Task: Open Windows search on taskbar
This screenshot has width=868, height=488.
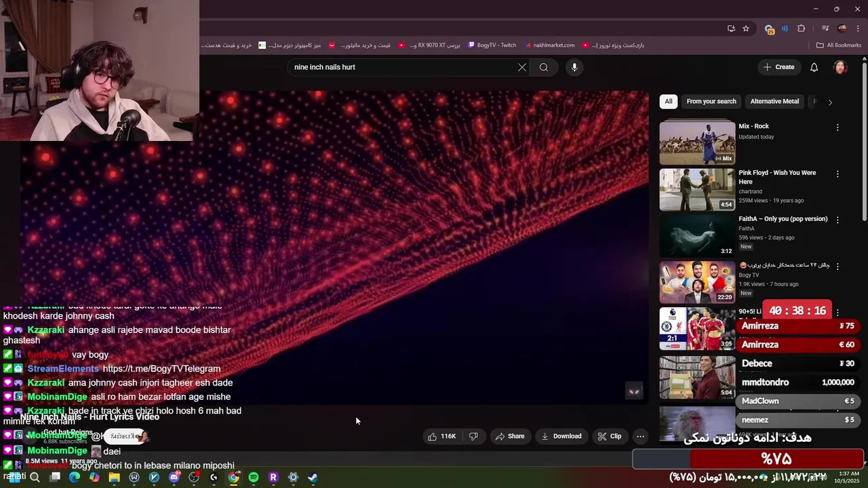Action: coord(35,477)
